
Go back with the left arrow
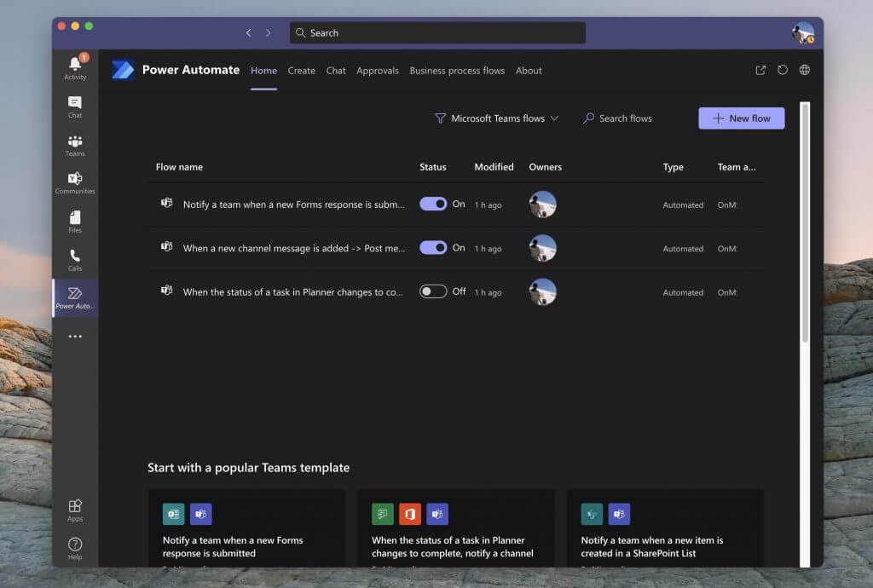click(x=248, y=33)
